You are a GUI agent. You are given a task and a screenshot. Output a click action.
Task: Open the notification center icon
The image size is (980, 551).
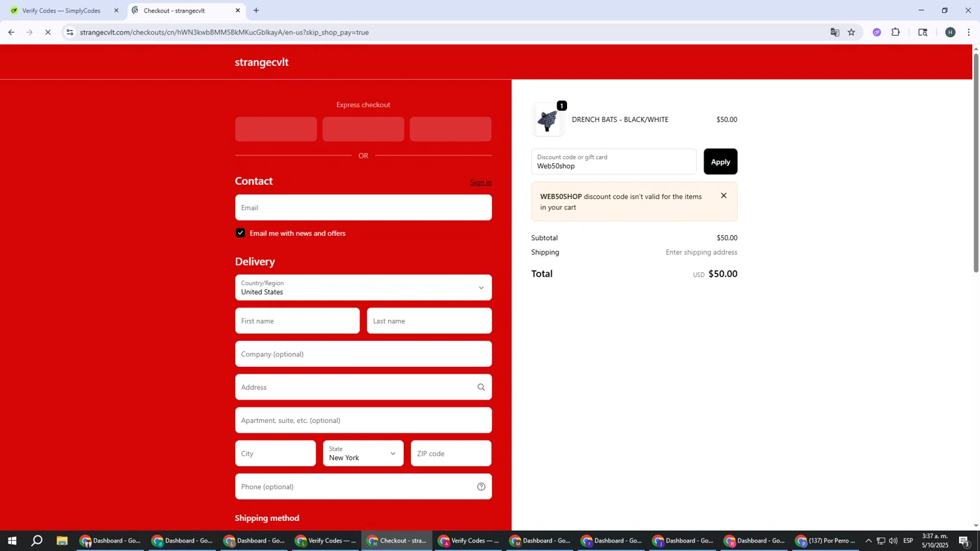point(964,541)
